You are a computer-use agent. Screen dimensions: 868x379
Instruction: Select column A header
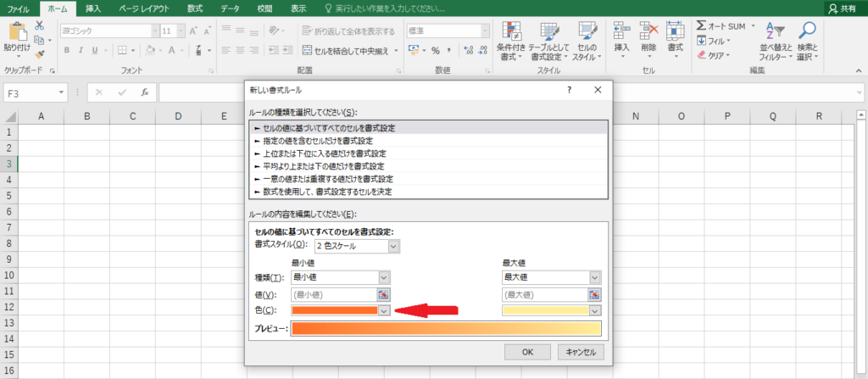[41, 116]
